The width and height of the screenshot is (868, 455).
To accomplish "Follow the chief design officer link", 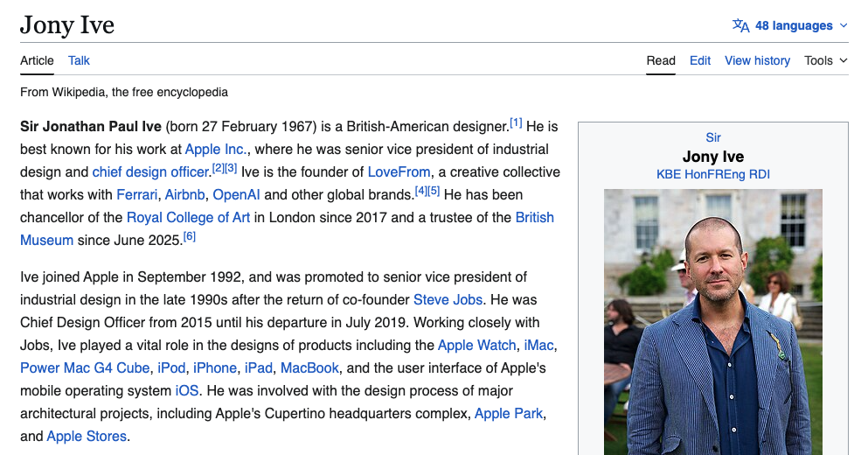I will point(150,171).
